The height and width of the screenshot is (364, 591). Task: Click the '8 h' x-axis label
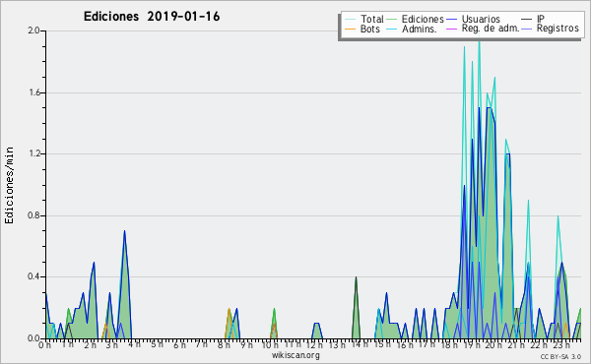tap(224, 345)
